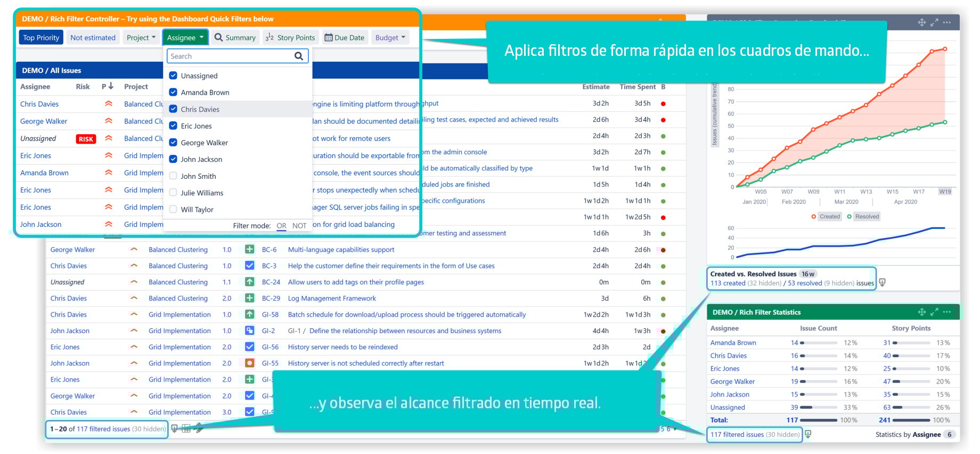Check the John Smith assignee option
The height and width of the screenshot is (454, 980).
click(x=173, y=176)
